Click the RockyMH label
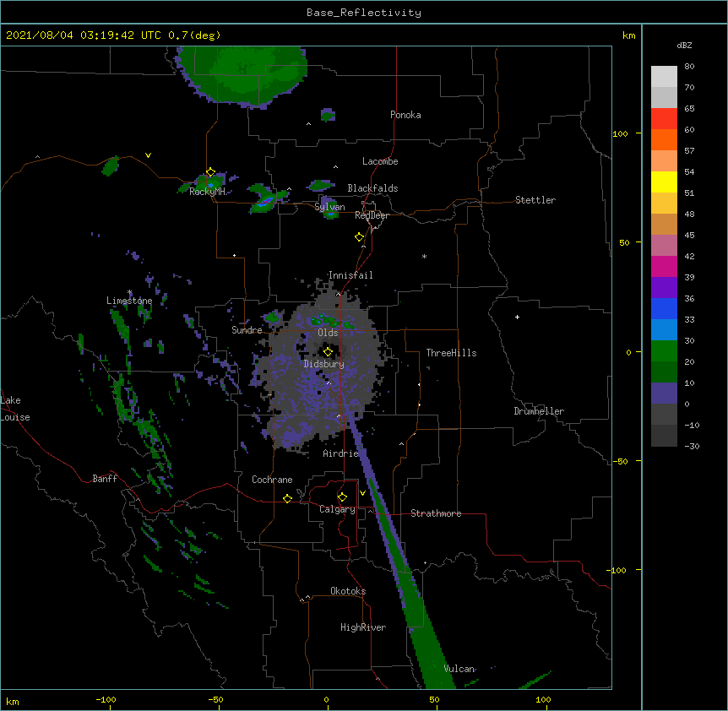 (207, 192)
